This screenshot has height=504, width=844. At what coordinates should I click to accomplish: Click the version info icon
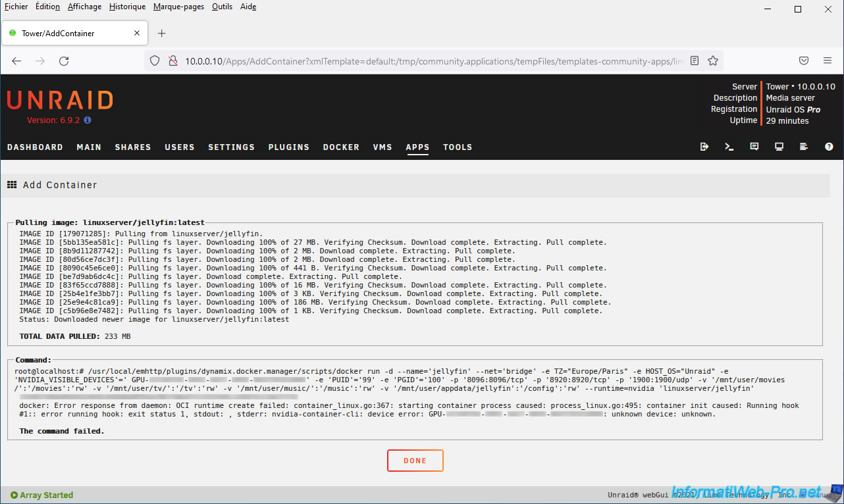click(88, 120)
